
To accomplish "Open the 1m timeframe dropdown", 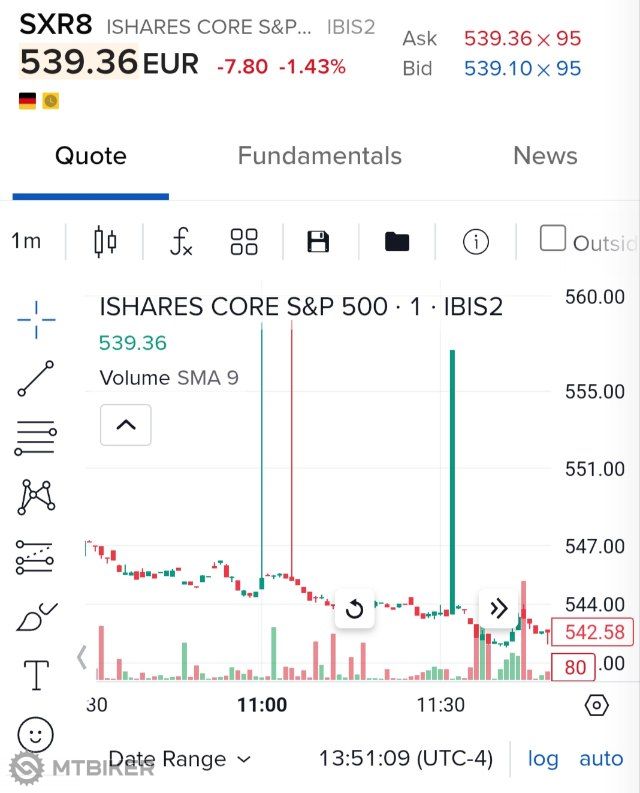I will [27, 241].
